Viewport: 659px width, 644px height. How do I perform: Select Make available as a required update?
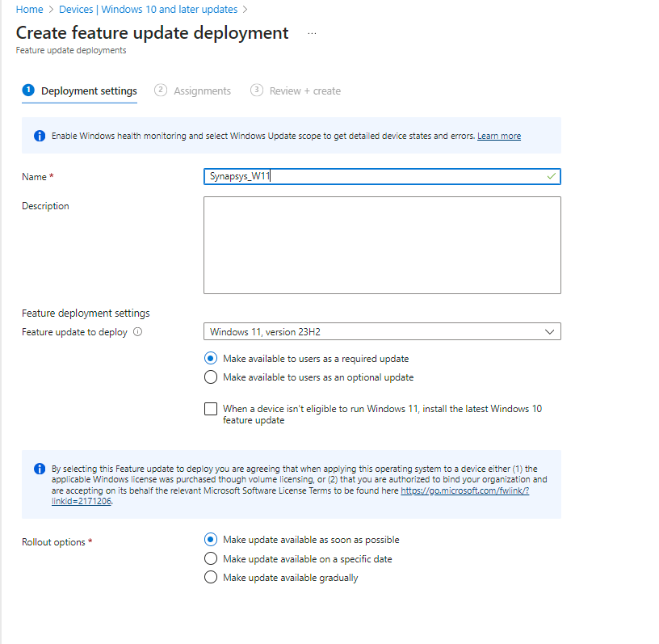(x=211, y=358)
